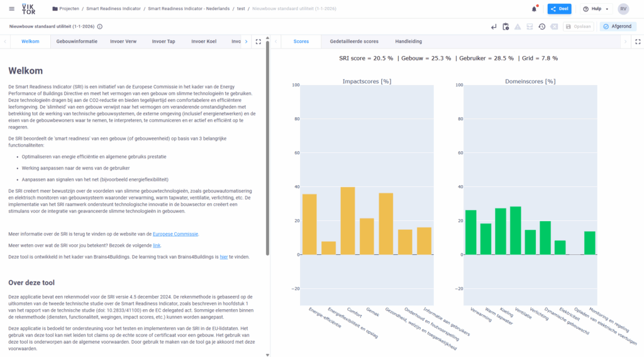
Task: Click the inbox tray toolbar icon
Action: tap(530, 26)
